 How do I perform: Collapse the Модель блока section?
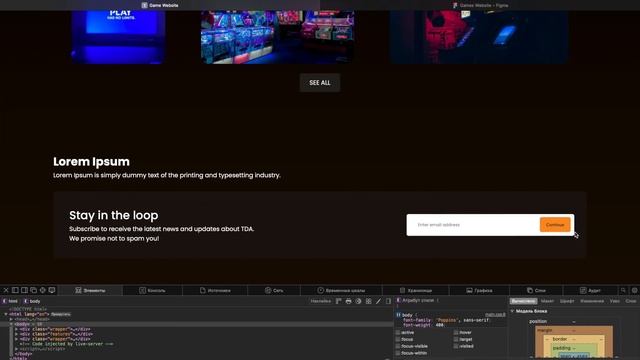(x=512, y=311)
